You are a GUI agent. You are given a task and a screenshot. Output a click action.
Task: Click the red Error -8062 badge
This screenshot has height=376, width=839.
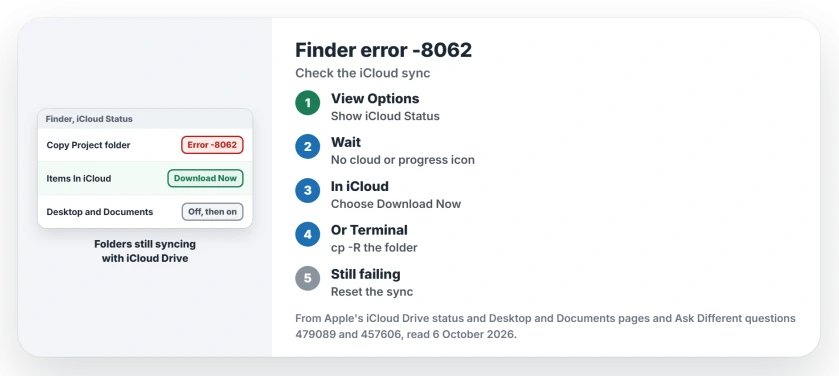tap(212, 145)
